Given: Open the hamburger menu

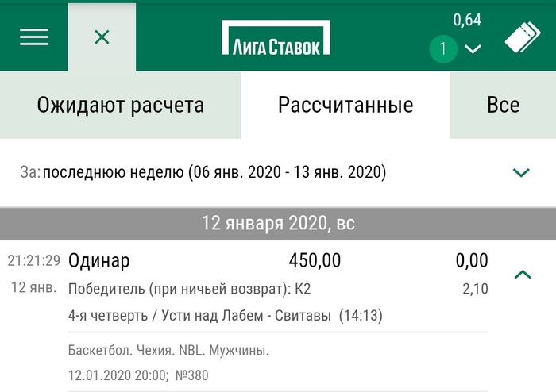Looking at the screenshot, I should pos(34,37).
